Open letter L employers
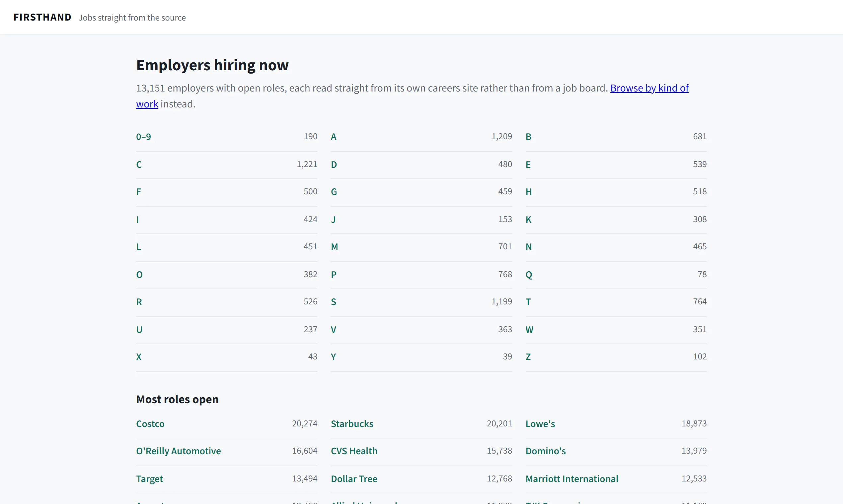 [138, 247]
